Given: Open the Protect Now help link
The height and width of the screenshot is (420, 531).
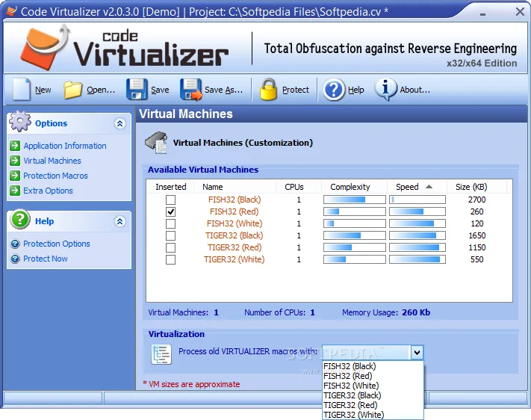Looking at the screenshot, I should click(x=46, y=259).
